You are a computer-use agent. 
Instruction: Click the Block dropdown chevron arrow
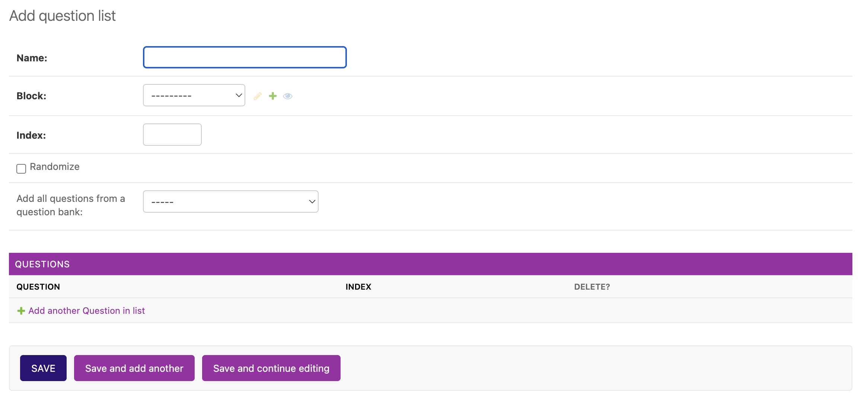[239, 96]
